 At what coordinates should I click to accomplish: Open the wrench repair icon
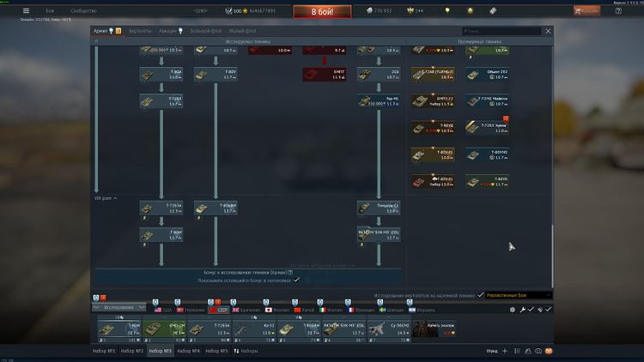click(x=521, y=309)
